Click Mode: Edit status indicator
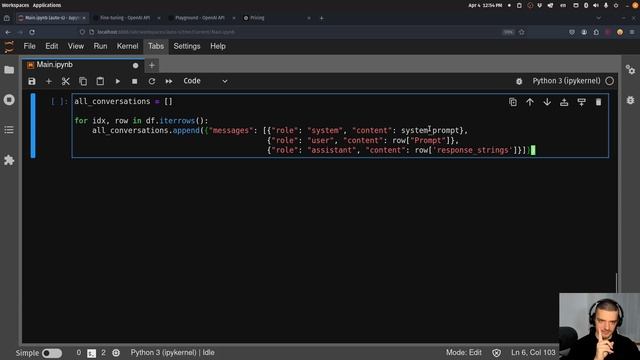 pyautogui.click(x=464, y=352)
